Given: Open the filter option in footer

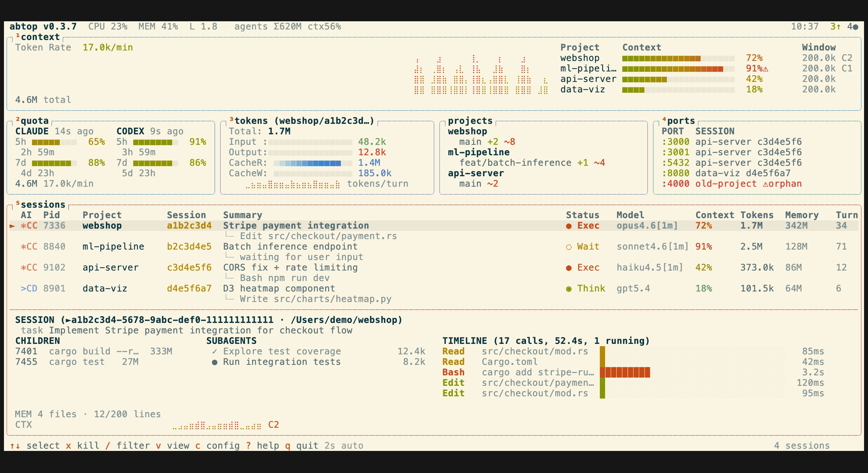Looking at the screenshot, I should (133, 445).
